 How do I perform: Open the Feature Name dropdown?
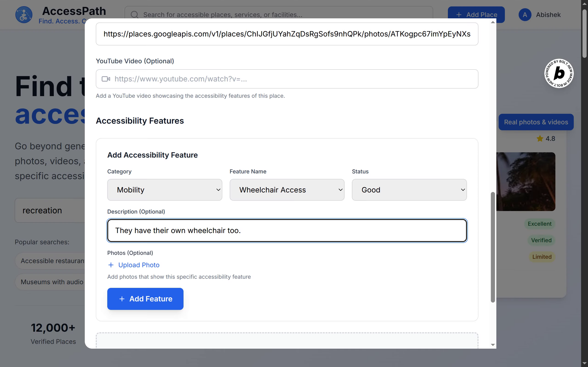coord(287,190)
